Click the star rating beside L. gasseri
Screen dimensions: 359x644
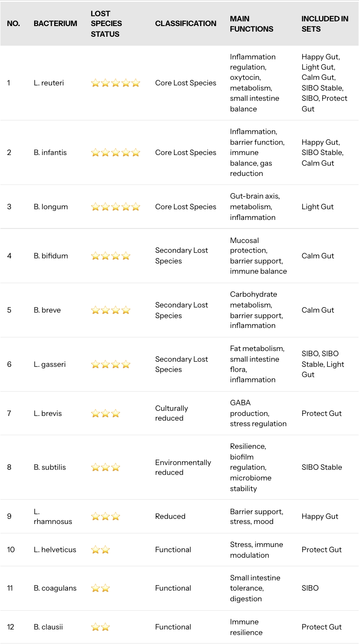[110, 364]
